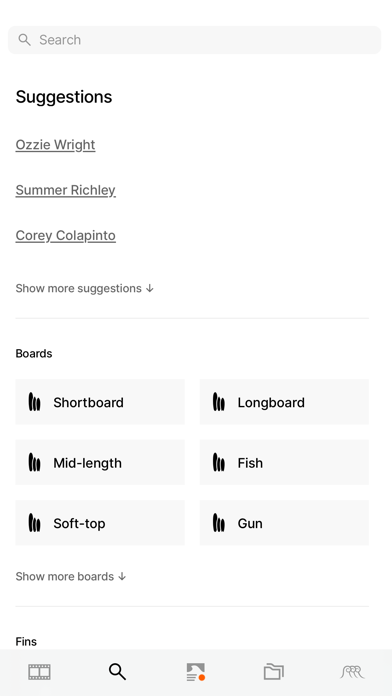Open the folders collection tab icon
Screen dimensions: 392x696
coord(273,672)
